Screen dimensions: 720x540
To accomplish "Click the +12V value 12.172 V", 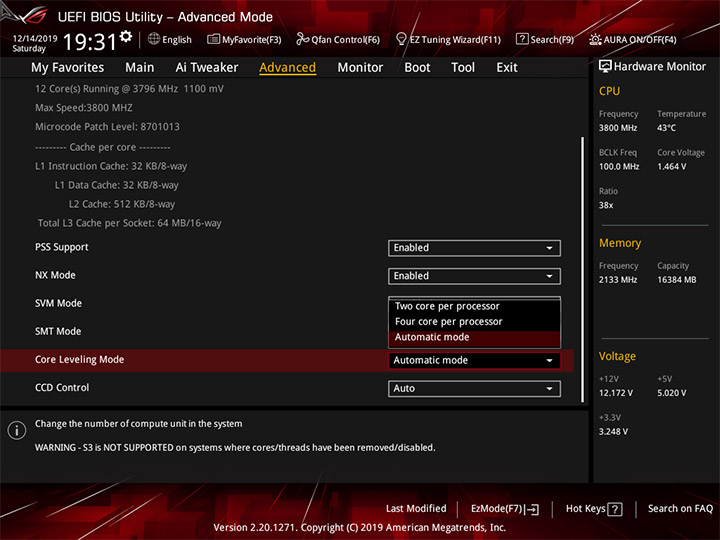I will 616,393.
